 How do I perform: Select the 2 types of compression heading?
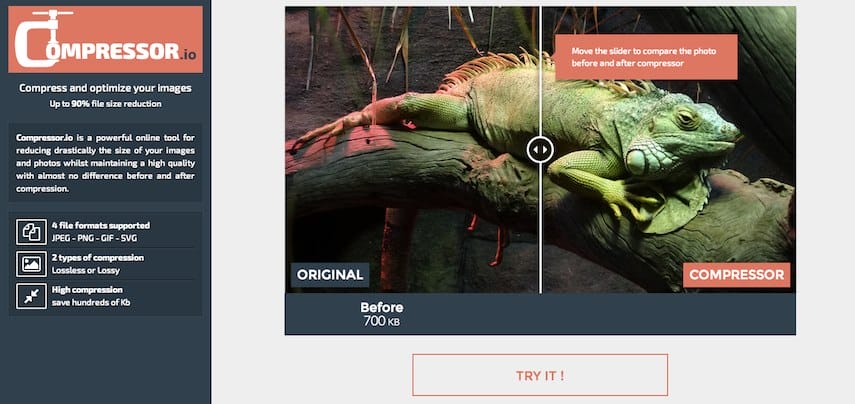[98, 257]
